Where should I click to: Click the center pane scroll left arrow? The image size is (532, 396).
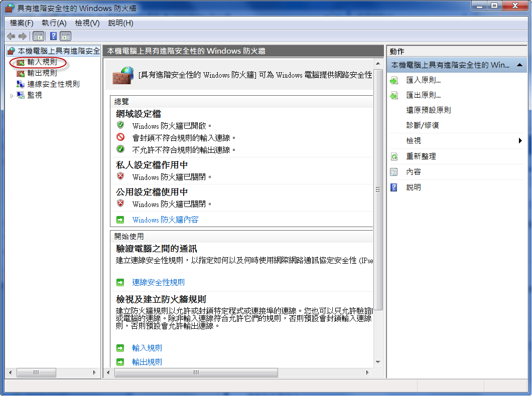tap(108, 372)
